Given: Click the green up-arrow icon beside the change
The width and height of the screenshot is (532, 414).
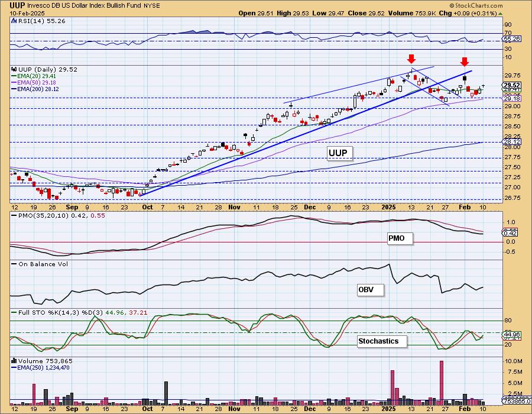Looking at the screenshot, I should (x=500, y=14).
